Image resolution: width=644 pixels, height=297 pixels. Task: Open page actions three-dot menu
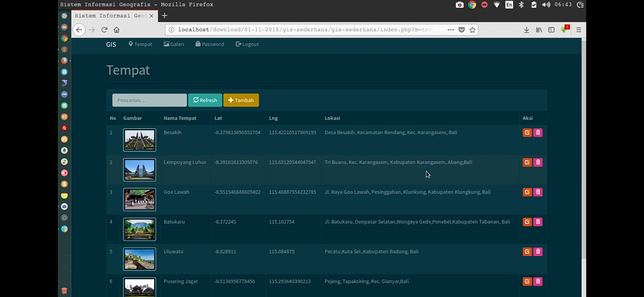(451, 30)
